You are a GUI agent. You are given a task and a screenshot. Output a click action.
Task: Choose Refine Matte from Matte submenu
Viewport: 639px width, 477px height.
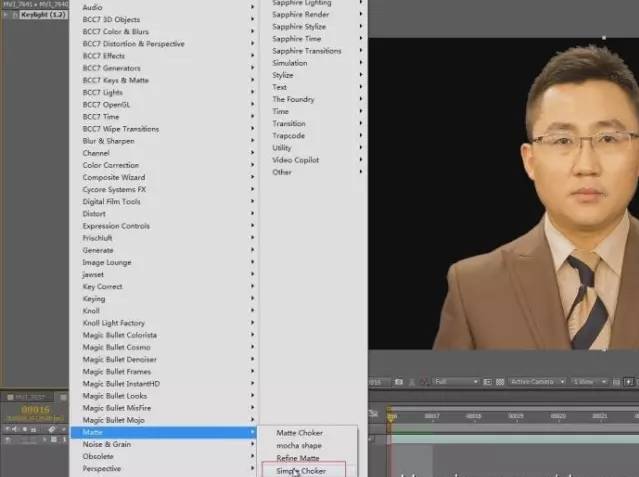pyautogui.click(x=309, y=458)
